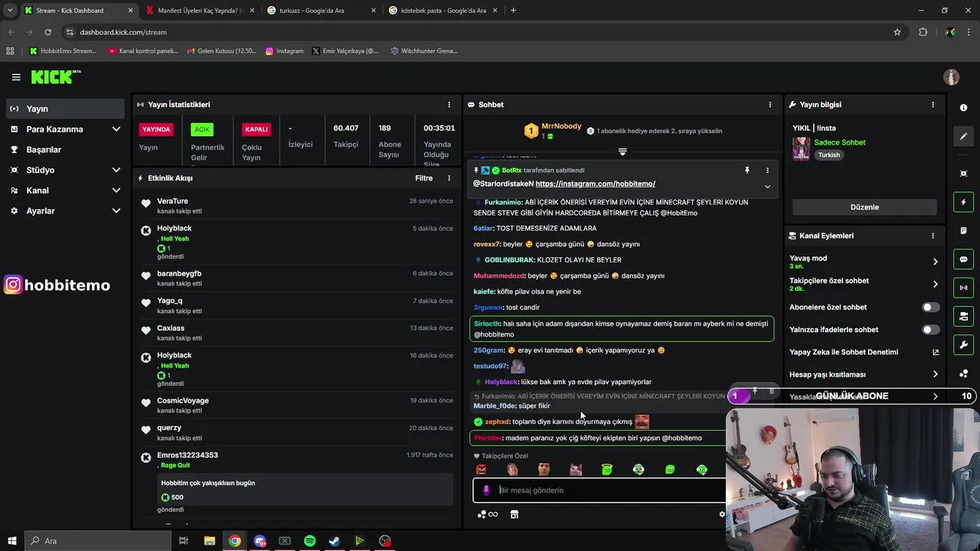
Task: Open the instagram.com/hobbitemo link
Action: (x=595, y=184)
